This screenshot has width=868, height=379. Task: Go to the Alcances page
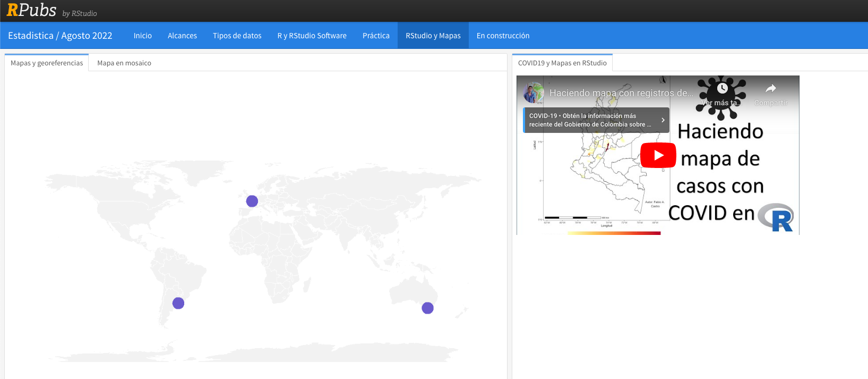click(x=182, y=36)
